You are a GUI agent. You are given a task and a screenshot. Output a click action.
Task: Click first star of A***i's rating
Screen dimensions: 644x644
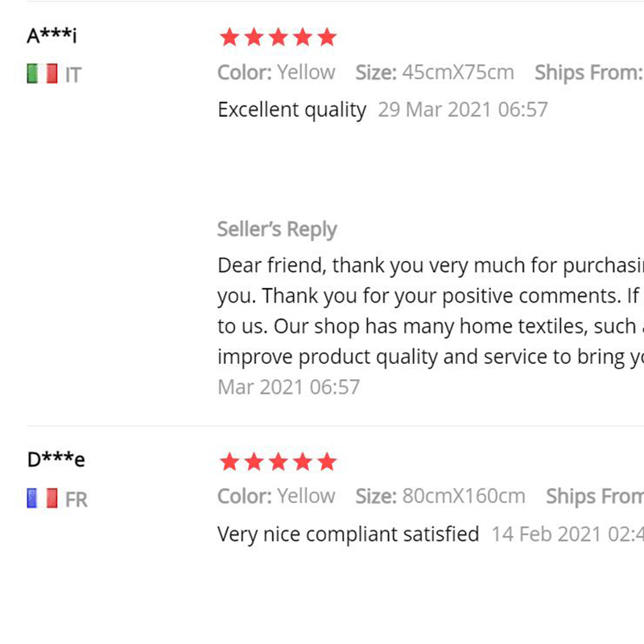pos(229,37)
